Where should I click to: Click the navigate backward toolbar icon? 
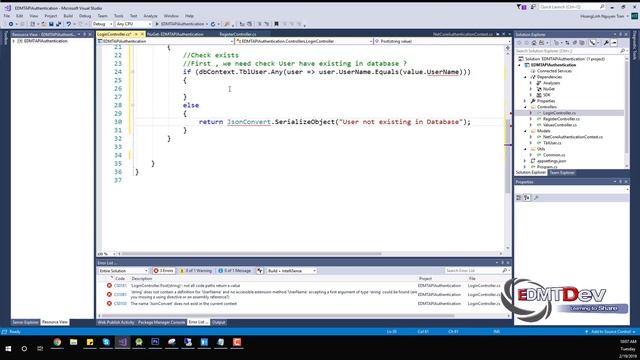click(x=11, y=24)
